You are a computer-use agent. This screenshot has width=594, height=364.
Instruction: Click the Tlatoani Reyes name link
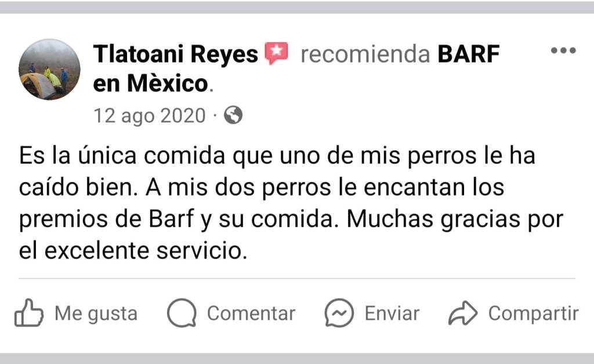(x=176, y=54)
